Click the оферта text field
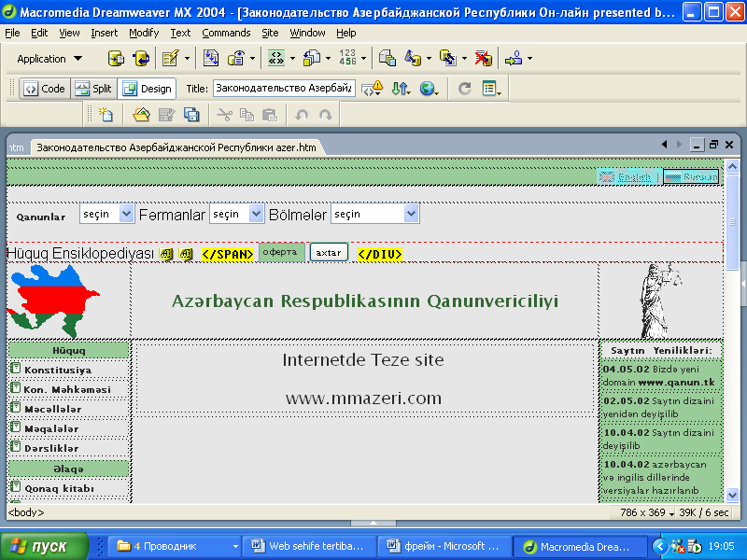 click(282, 252)
